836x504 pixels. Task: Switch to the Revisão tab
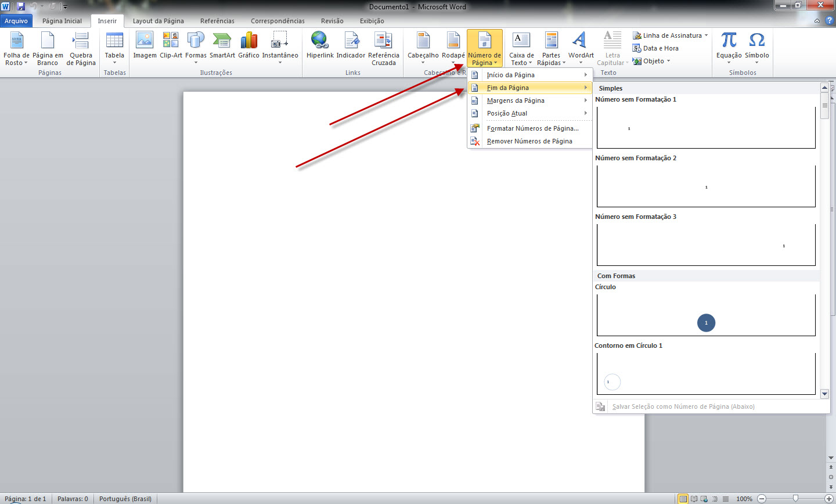[332, 21]
